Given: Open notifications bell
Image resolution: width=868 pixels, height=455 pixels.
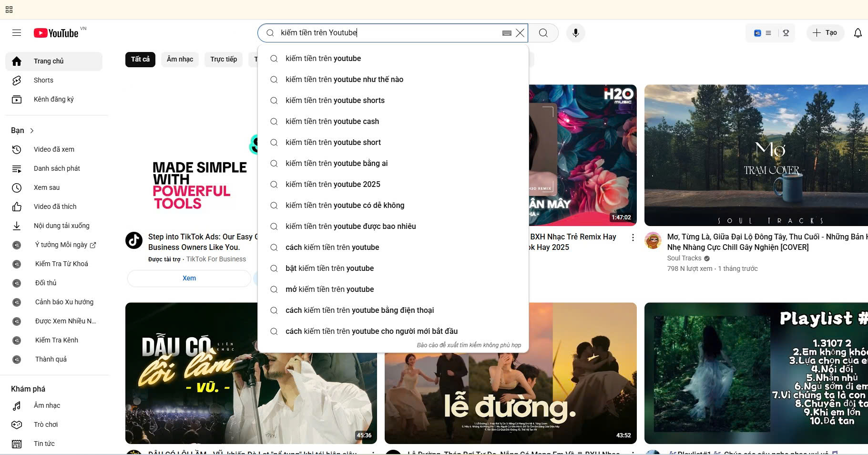Looking at the screenshot, I should click(858, 33).
